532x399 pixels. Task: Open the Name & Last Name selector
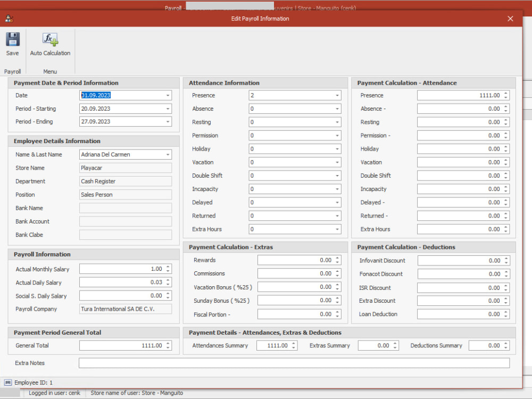click(x=167, y=154)
